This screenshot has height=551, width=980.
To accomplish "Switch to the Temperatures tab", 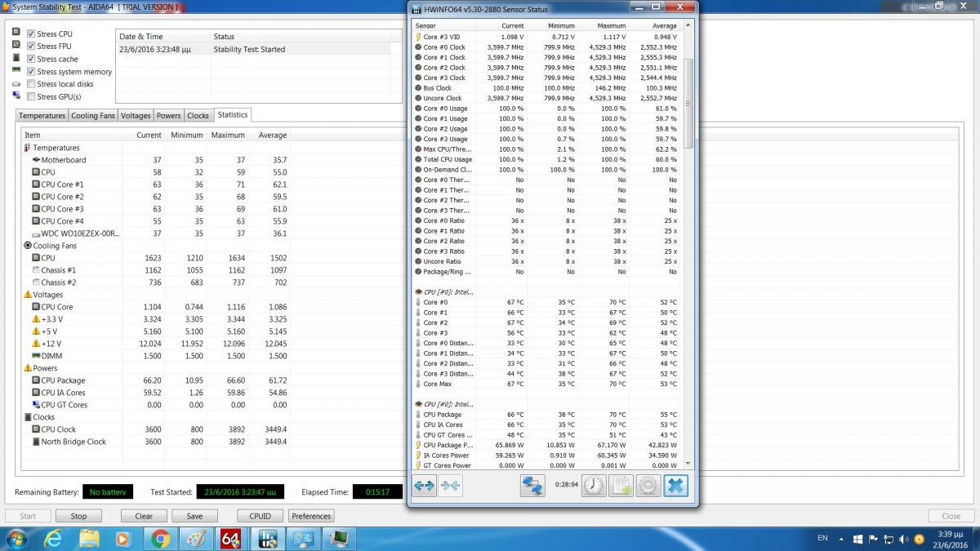I will (x=42, y=116).
